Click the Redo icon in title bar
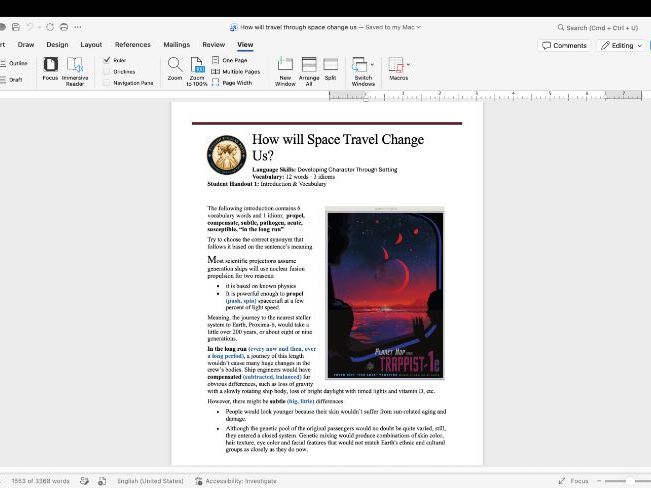This screenshot has height=488, width=651. click(50, 27)
